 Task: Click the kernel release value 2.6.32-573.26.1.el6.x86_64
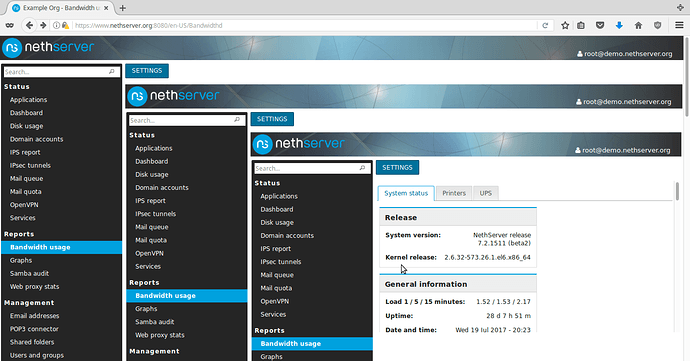[488, 258]
